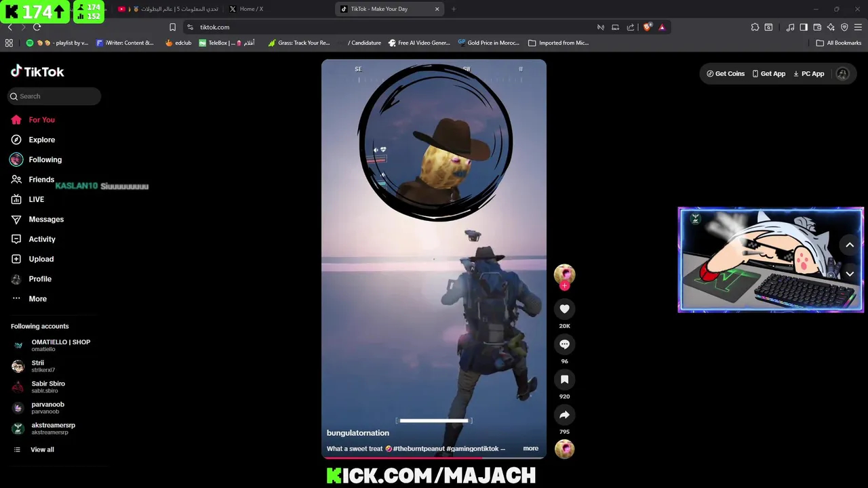Open Messages in the sidebar
This screenshot has height=488, width=868.
37,219
